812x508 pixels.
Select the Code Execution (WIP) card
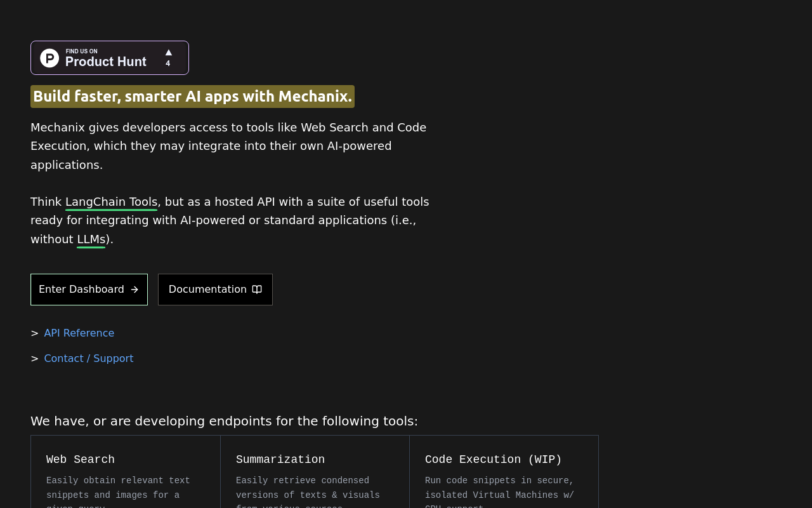(504, 472)
